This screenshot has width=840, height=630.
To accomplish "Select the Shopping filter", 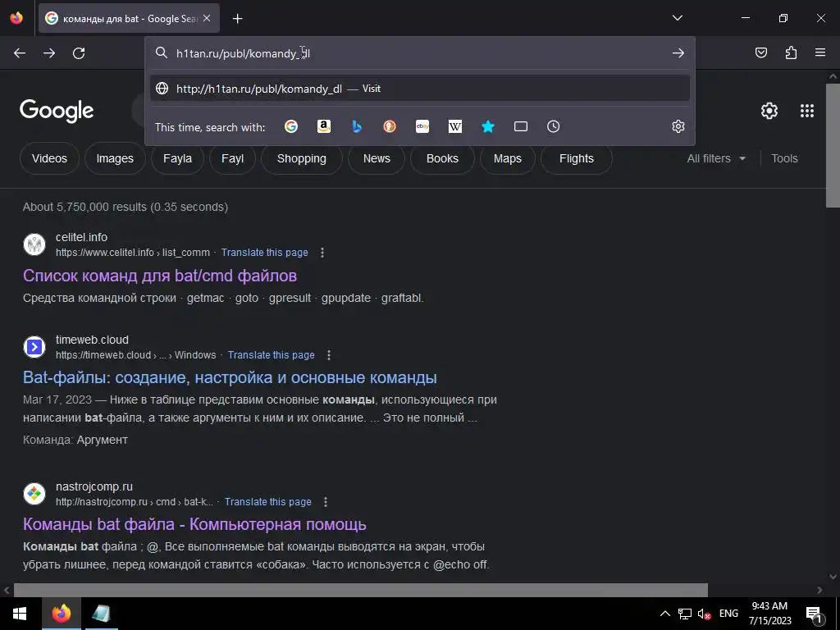I will (302, 158).
